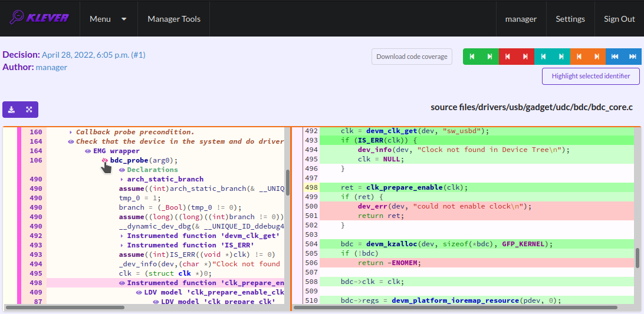Open decision April 28, 2022 link
Image resolution: width=644 pixels, height=314 pixels.
[x=93, y=55]
